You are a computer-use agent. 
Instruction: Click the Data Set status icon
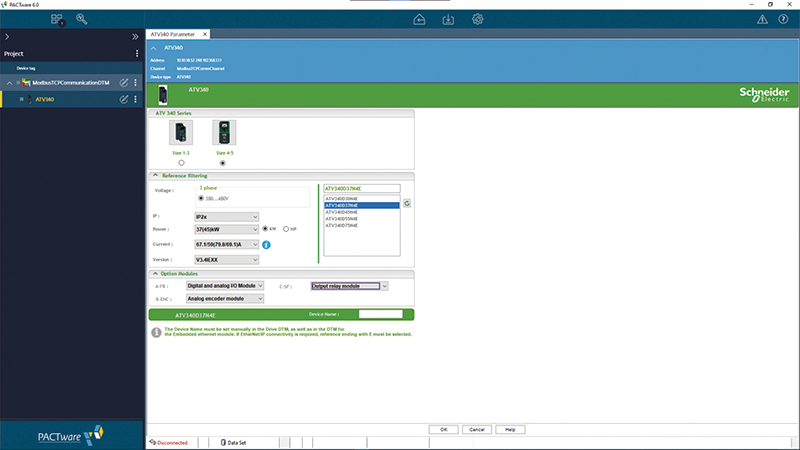(223, 442)
